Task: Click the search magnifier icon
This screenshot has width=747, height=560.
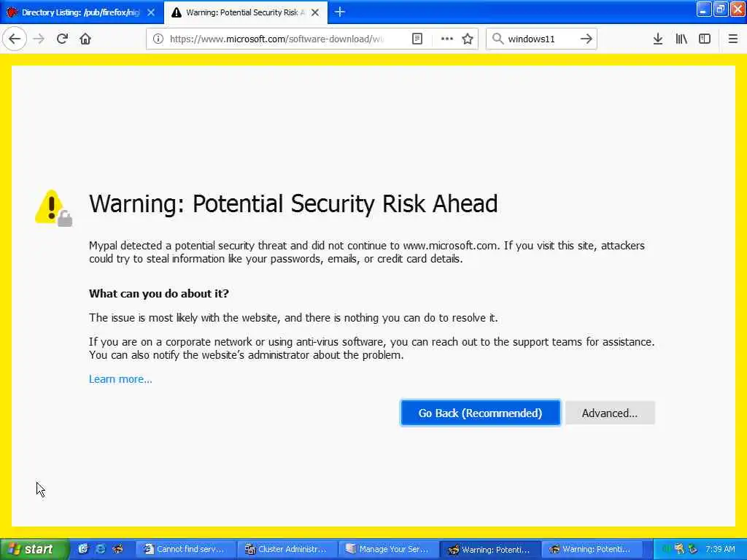Action: tap(498, 39)
